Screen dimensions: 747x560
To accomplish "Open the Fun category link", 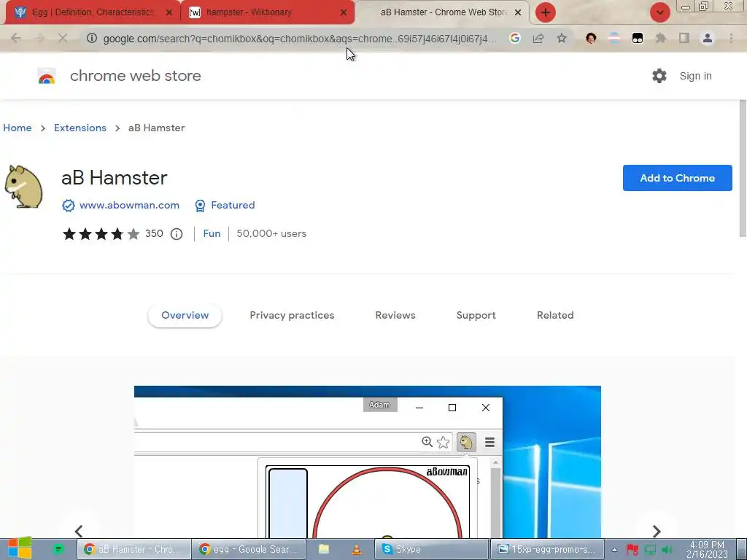I will (x=212, y=234).
